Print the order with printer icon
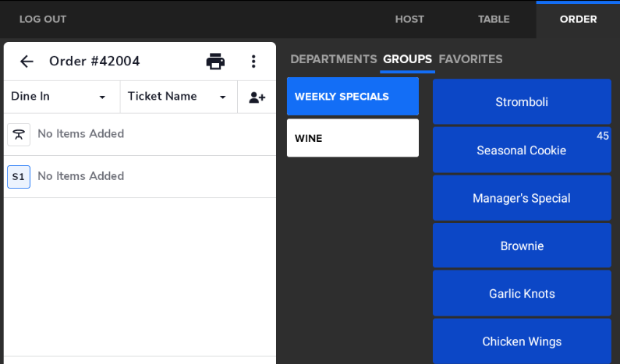The height and width of the screenshot is (364, 620). 215,62
